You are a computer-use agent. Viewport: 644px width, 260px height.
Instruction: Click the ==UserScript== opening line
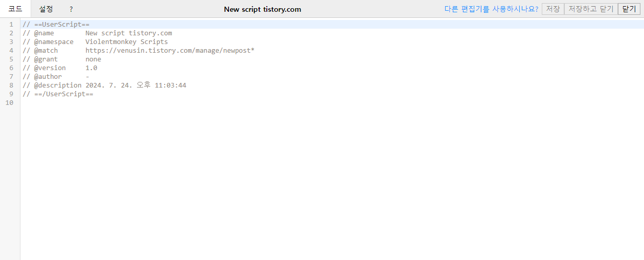[56, 25]
